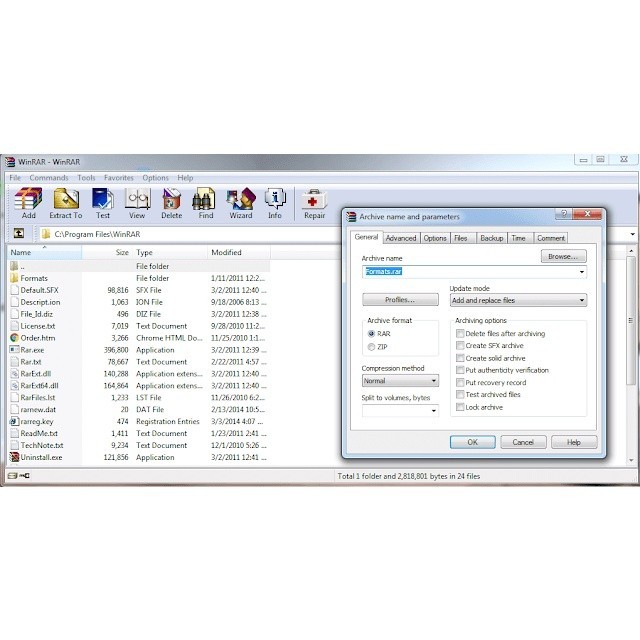Switch to the Options dialog tab

435,238
